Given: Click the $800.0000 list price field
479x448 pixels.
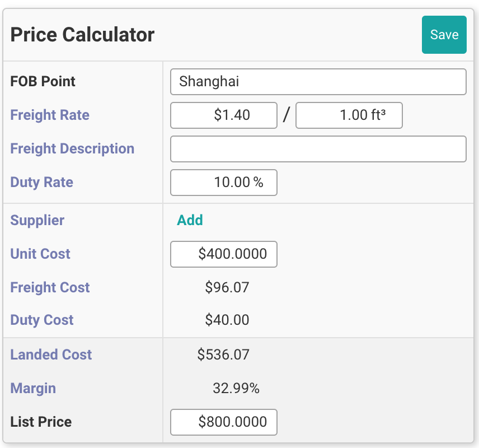Looking at the screenshot, I should (224, 422).
